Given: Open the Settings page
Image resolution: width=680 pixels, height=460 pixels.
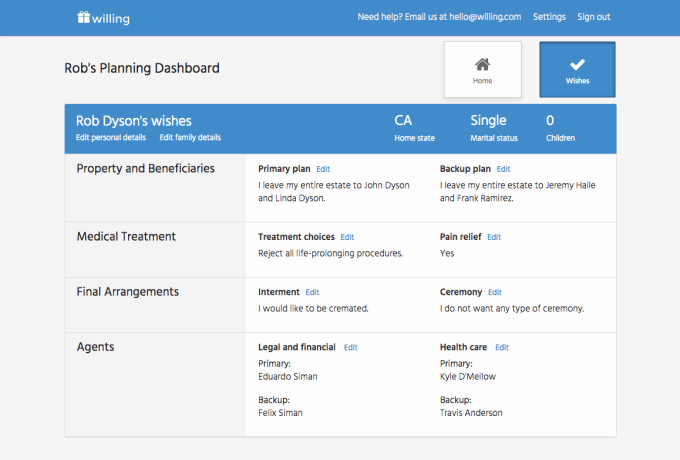Looking at the screenshot, I should pos(549,17).
